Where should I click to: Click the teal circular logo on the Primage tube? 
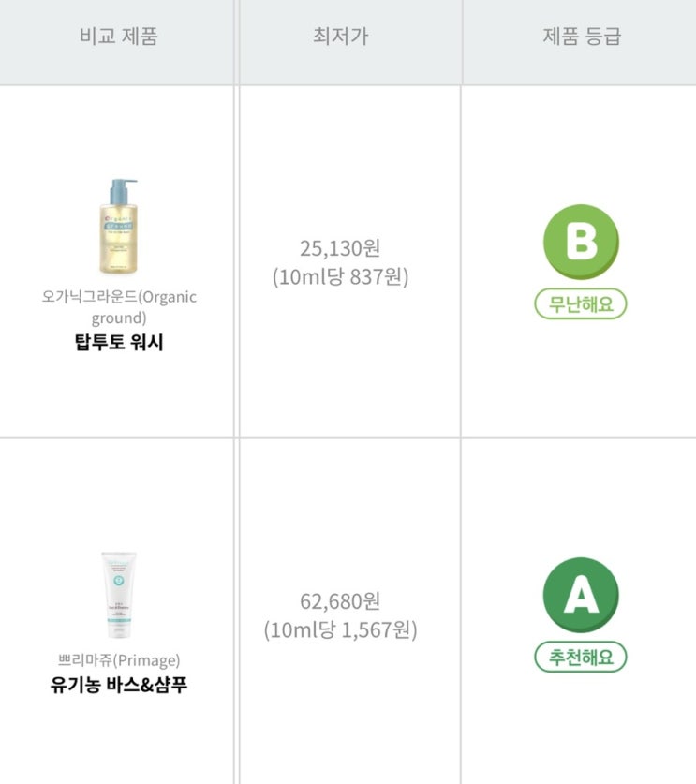(119, 579)
